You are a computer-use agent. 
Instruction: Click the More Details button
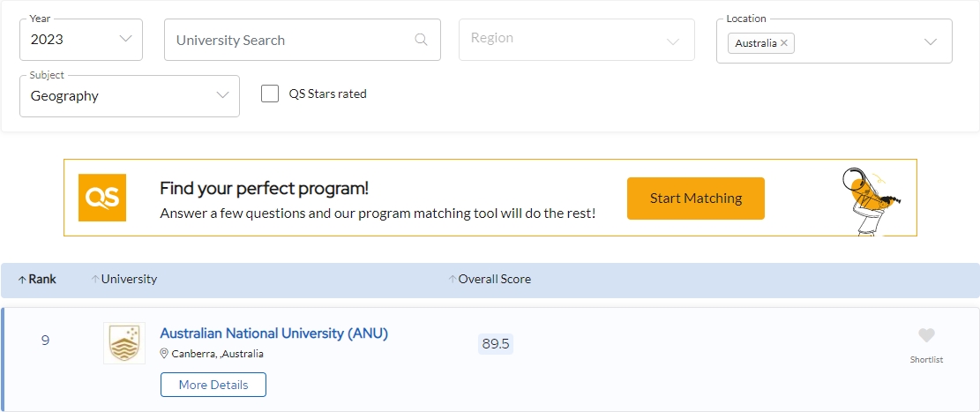(x=213, y=385)
